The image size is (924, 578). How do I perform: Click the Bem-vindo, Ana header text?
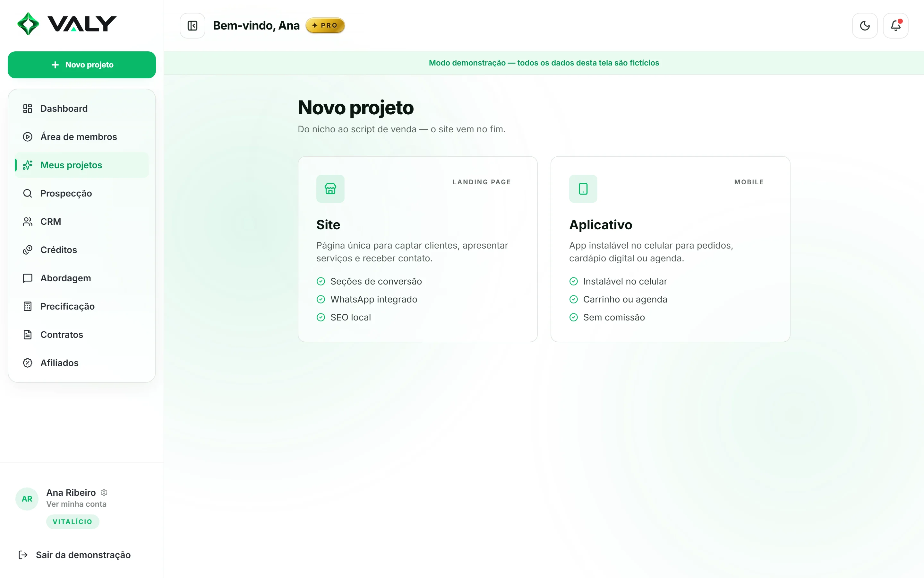[x=256, y=26]
